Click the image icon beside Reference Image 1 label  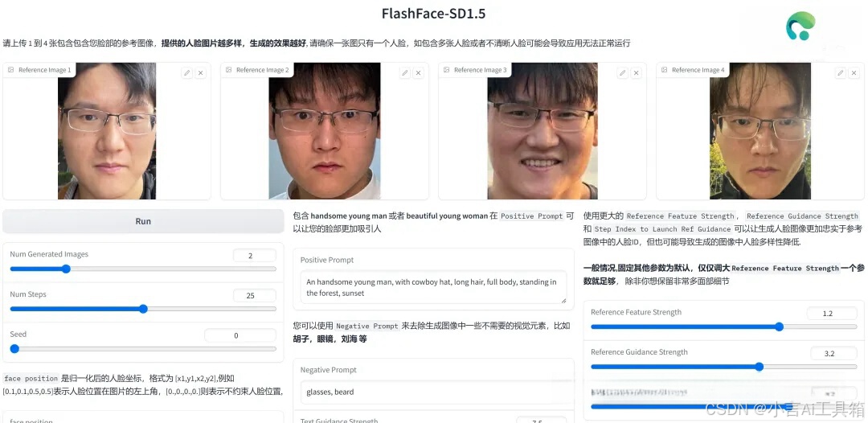click(x=11, y=70)
